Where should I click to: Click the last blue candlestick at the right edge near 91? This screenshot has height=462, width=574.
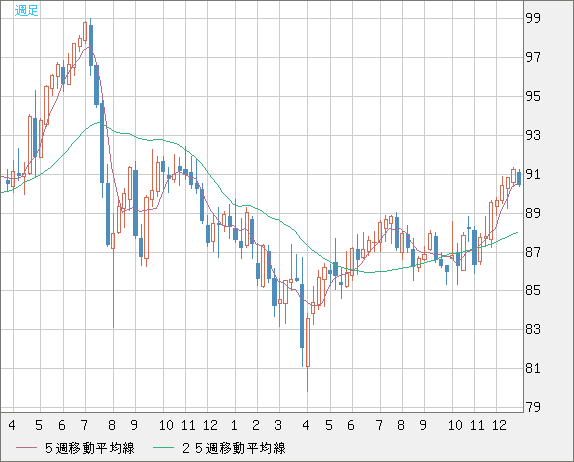pyautogui.click(x=519, y=178)
